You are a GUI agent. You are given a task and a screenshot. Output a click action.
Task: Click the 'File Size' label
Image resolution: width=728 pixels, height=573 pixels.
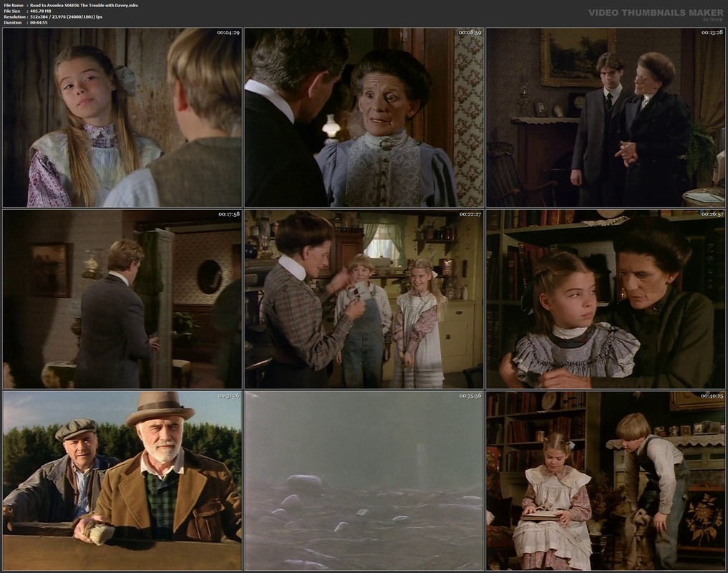[12, 11]
